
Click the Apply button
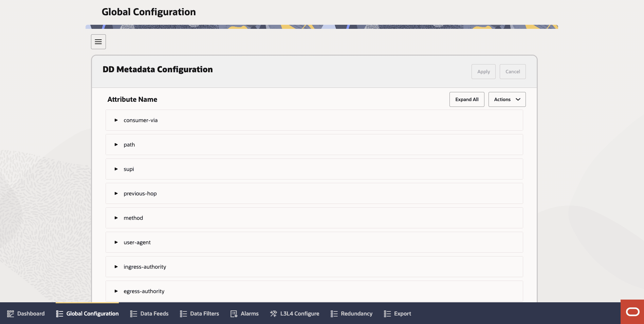point(483,72)
